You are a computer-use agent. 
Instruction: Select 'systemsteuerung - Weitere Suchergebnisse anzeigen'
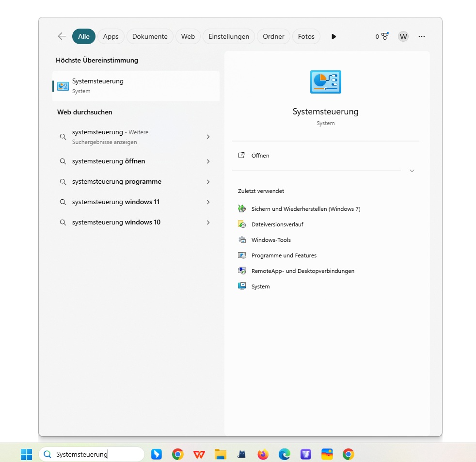136,137
